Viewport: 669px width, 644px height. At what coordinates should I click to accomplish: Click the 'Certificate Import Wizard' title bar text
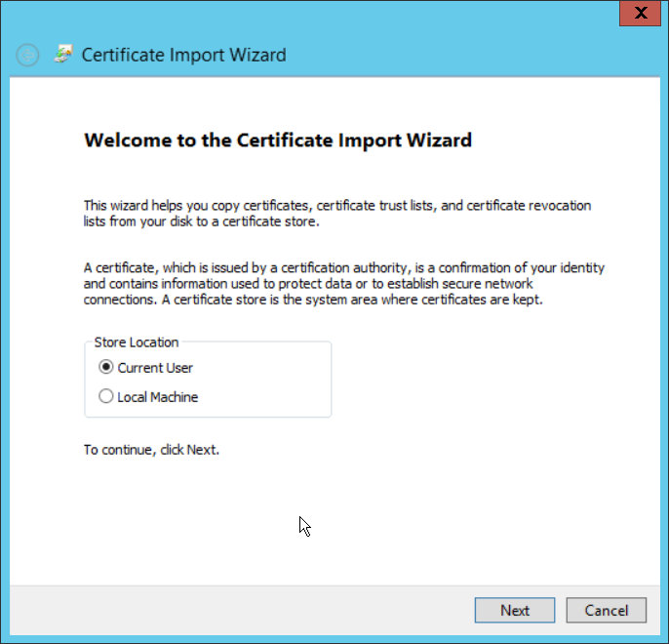pyautogui.click(x=183, y=55)
